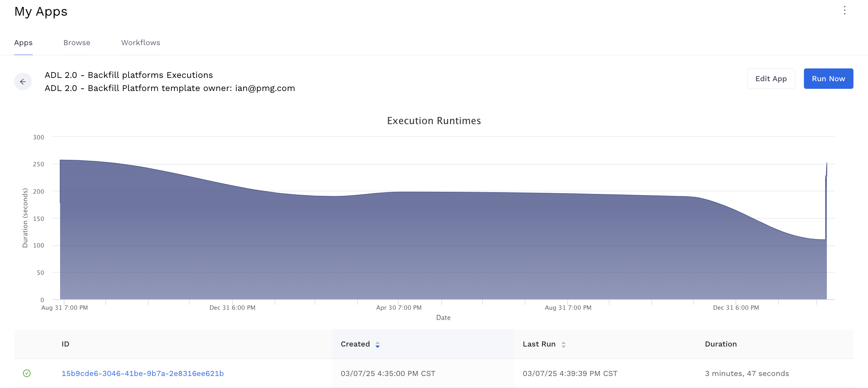Open the three-dot more options menu
This screenshot has width=868, height=388.
click(845, 11)
